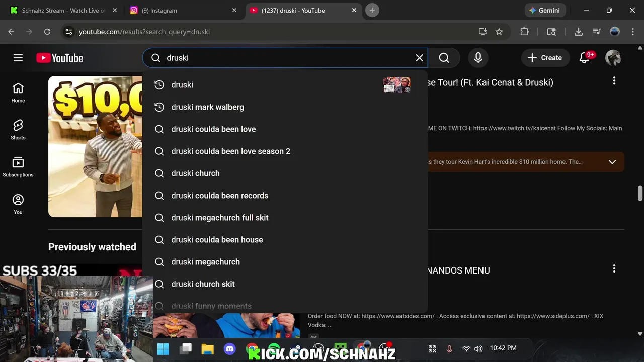644x362 pixels.
Task: Click the page vertical scrollbar thumb
Action: click(x=640, y=193)
